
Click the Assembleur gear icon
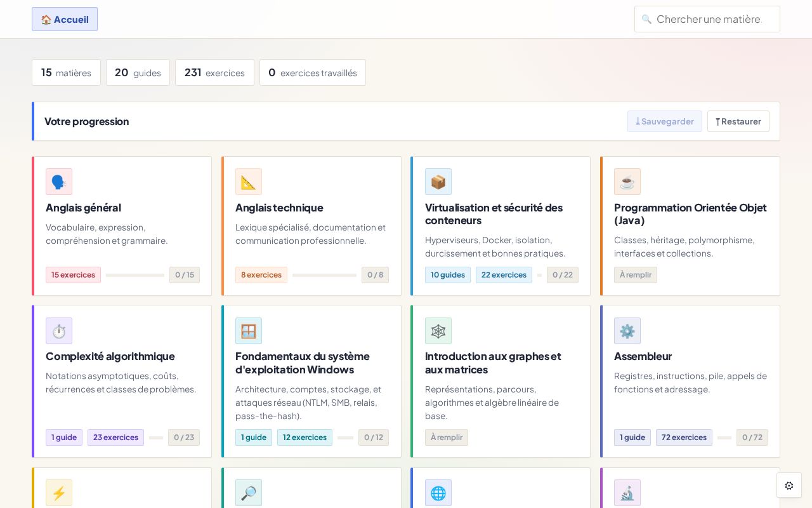[627, 331]
